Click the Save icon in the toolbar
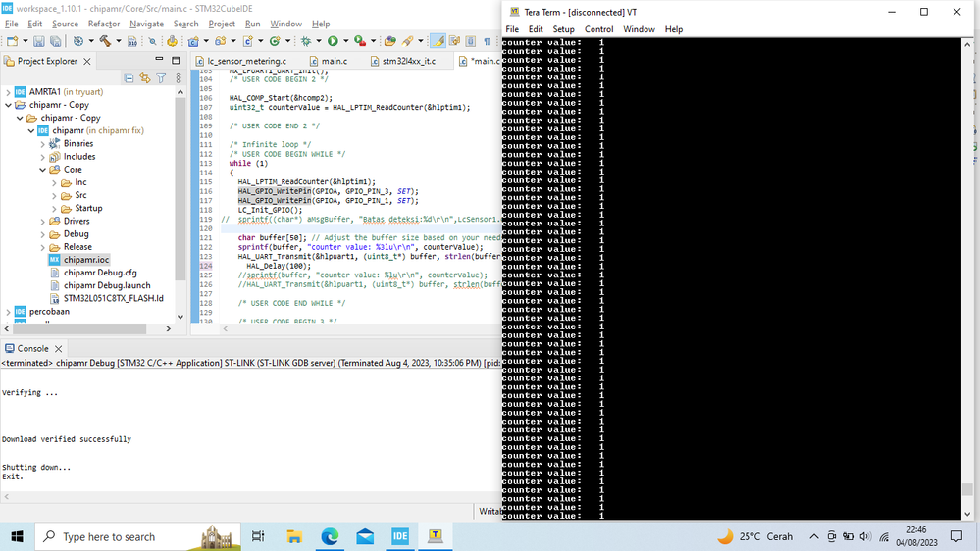The width and height of the screenshot is (980, 551). click(x=39, y=41)
